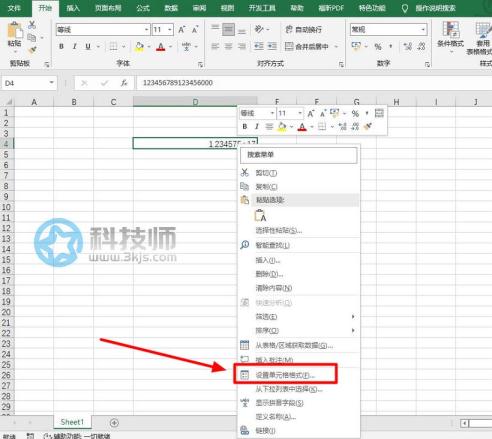The height and width of the screenshot is (439, 492).
Task: Choose 设置单元格格式 from the context menu
Action: [x=285, y=375]
